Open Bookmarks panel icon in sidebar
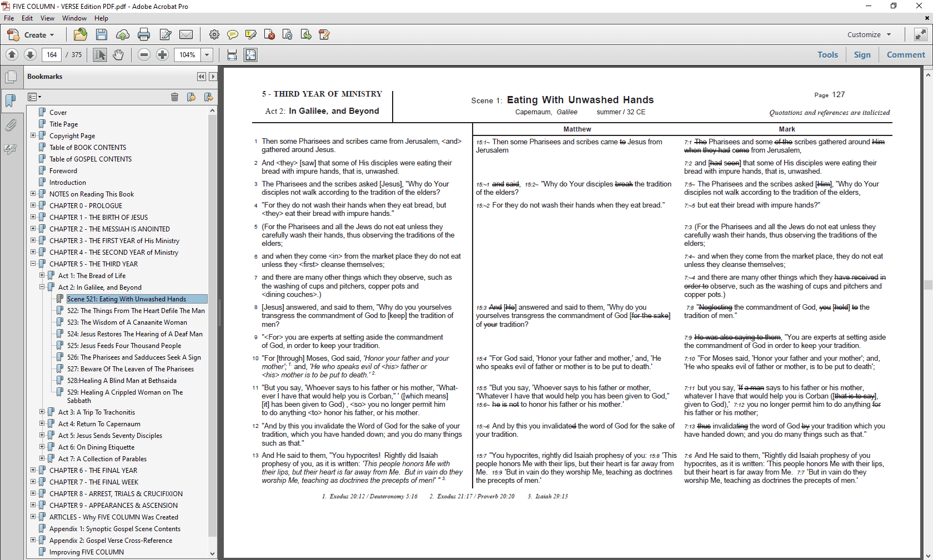Viewport: 933px width, 560px height. [x=11, y=101]
